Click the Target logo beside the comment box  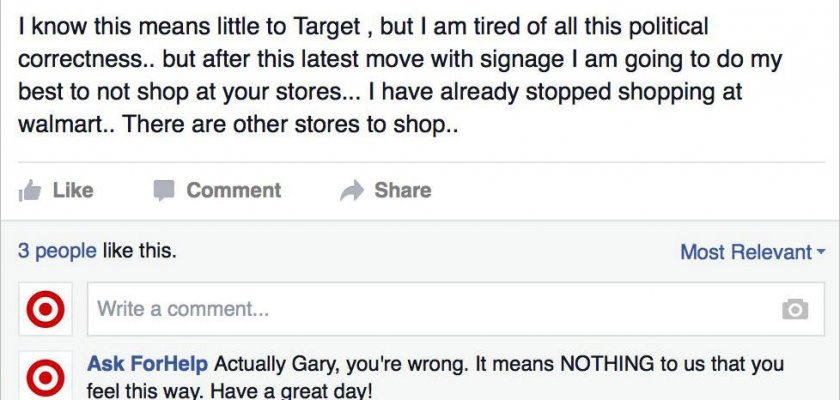tap(45, 310)
